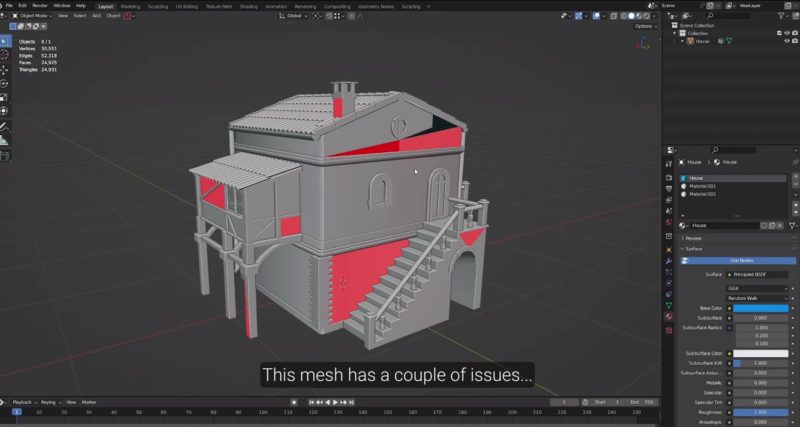Toggle show gizmo button

579,16
